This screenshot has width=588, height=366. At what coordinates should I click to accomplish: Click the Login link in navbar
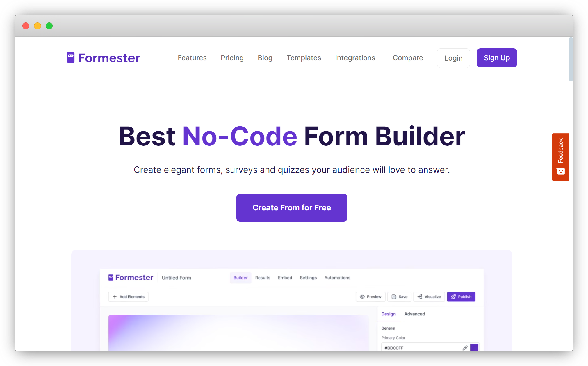[x=454, y=58]
